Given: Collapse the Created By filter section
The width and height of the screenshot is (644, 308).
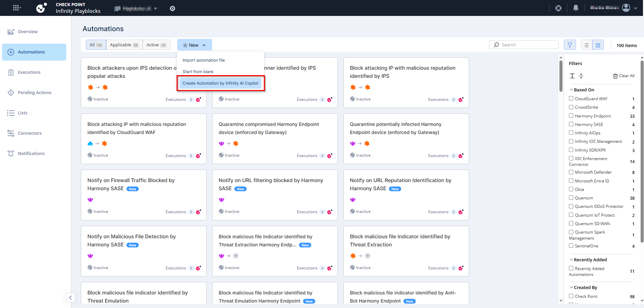Looking at the screenshot, I should coord(571,287).
